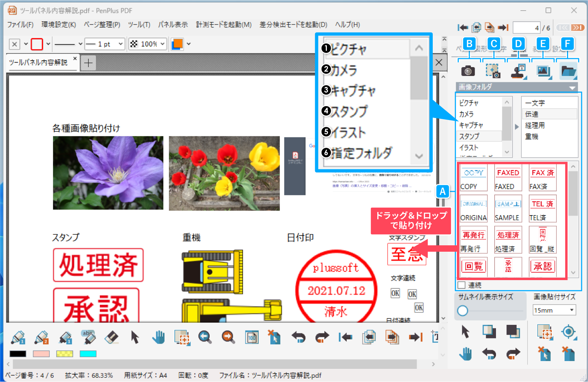Click the bring-to-front layer icon in right panel
The height and width of the screenshot is (382, 588).
tap(489, 331)
